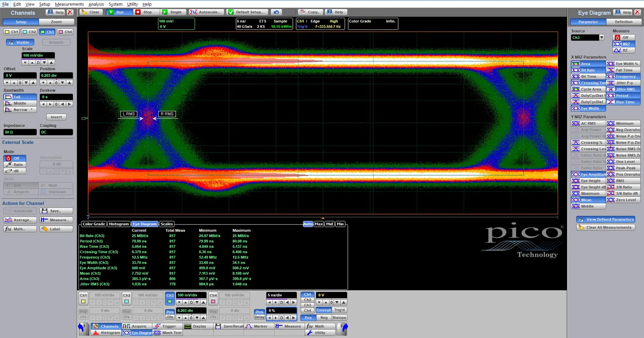Select the Rise Time measurement icon

click(611, 102)
